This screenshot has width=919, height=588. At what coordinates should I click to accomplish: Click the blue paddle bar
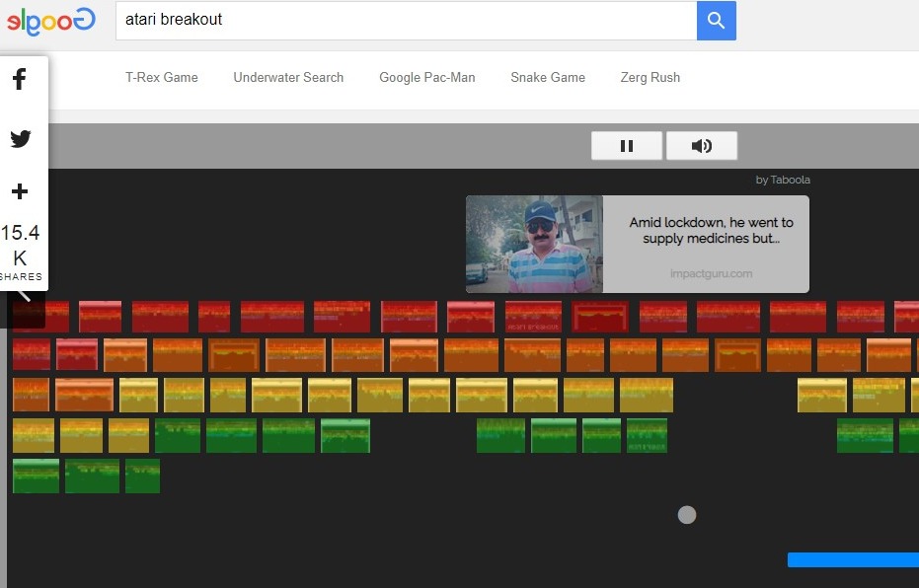(853, 560)
